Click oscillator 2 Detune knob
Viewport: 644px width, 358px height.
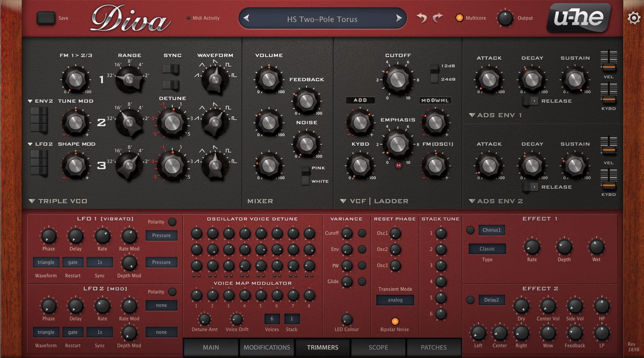click(172, 122)
